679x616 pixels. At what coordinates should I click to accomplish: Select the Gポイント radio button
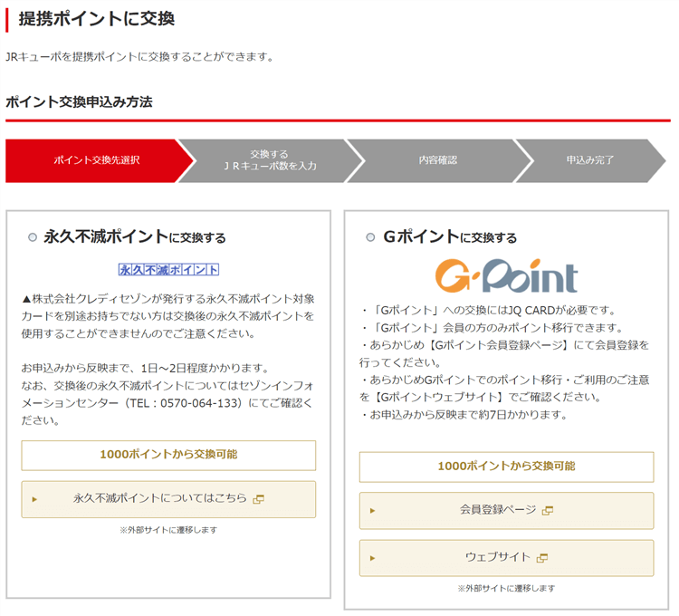370,238
